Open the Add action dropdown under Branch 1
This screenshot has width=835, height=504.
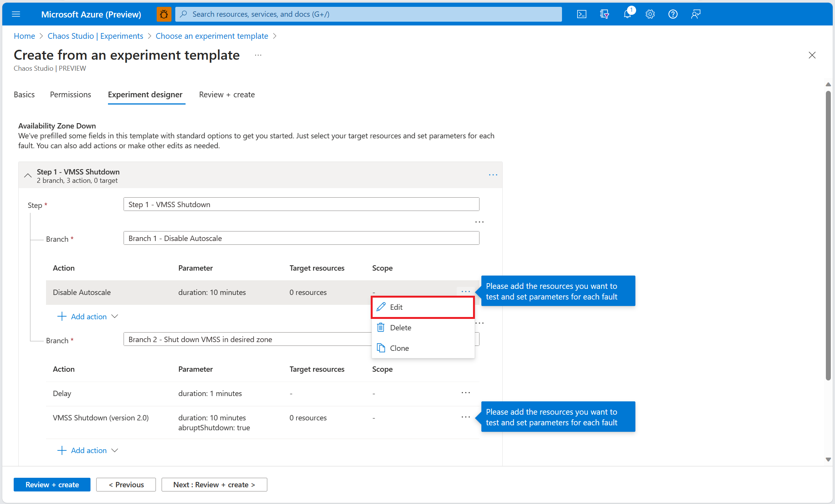click(x=88, y=316)
